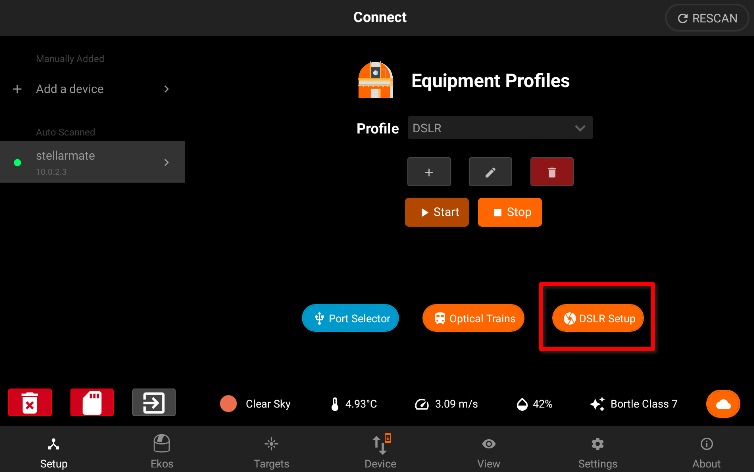
Task: Click the red trash-with-X icon at the bottom
Action: [30, 402]
